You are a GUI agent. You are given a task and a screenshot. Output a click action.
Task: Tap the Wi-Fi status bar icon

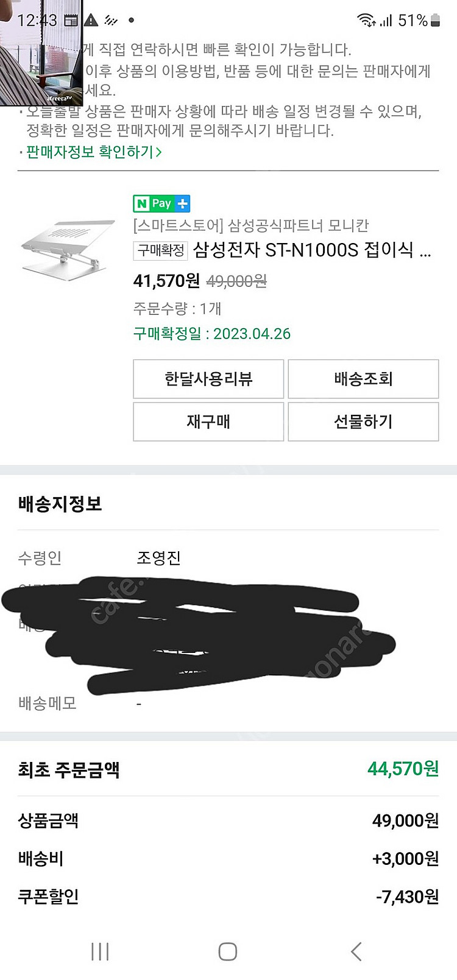[366, 21]
